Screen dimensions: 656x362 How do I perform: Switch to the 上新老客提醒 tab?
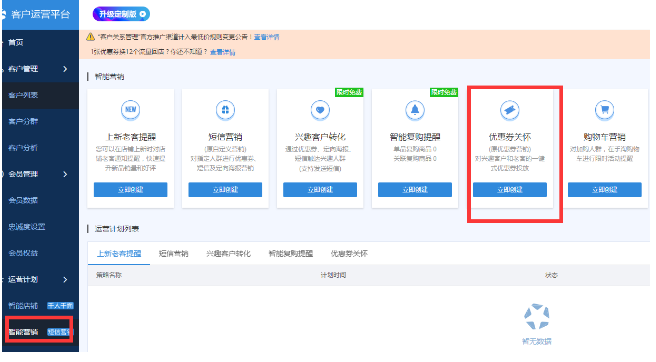(x=119, y=253)
